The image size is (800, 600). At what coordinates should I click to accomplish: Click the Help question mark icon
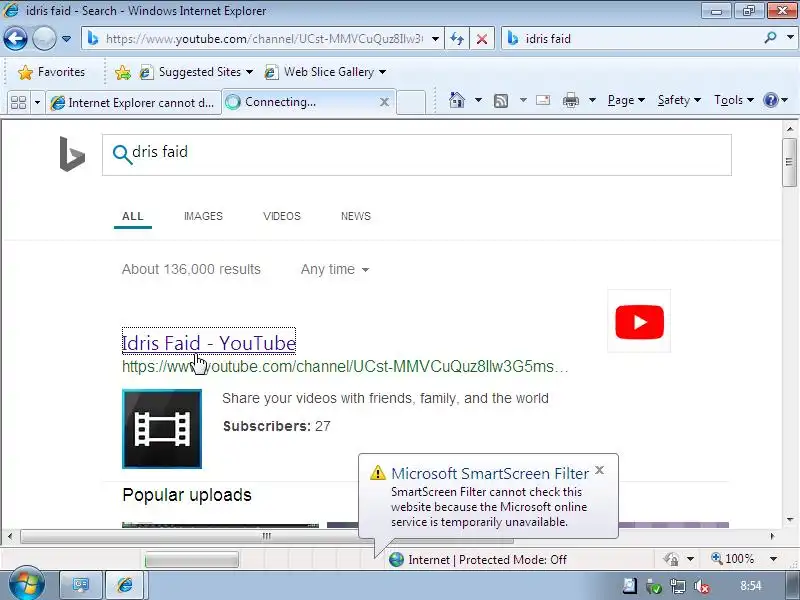click(x=771, y=100)
